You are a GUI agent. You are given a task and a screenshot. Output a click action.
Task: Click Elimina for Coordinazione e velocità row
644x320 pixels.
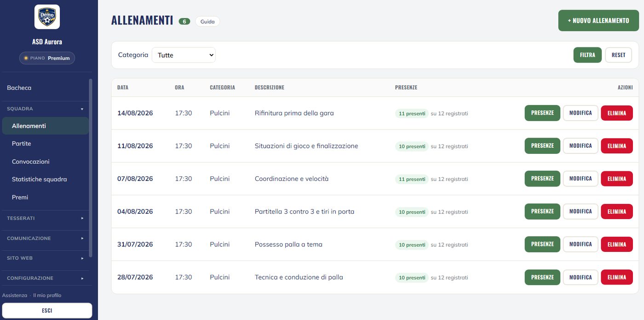point(617,179)
